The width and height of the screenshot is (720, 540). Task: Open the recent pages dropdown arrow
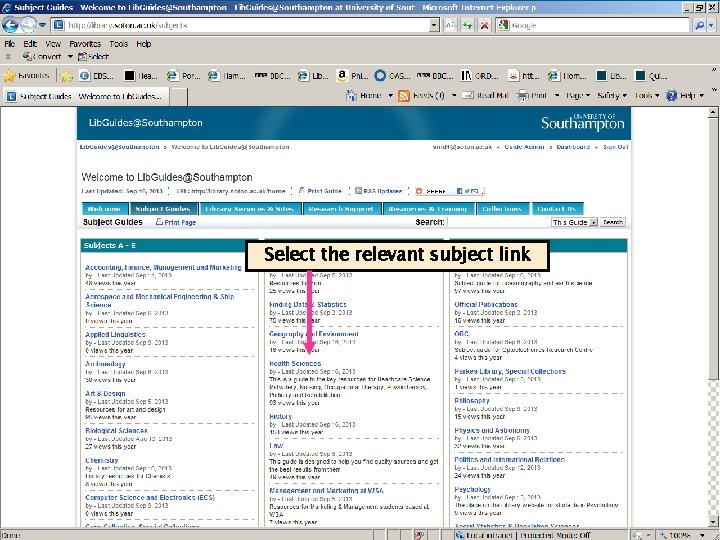[x=42, y=25]
